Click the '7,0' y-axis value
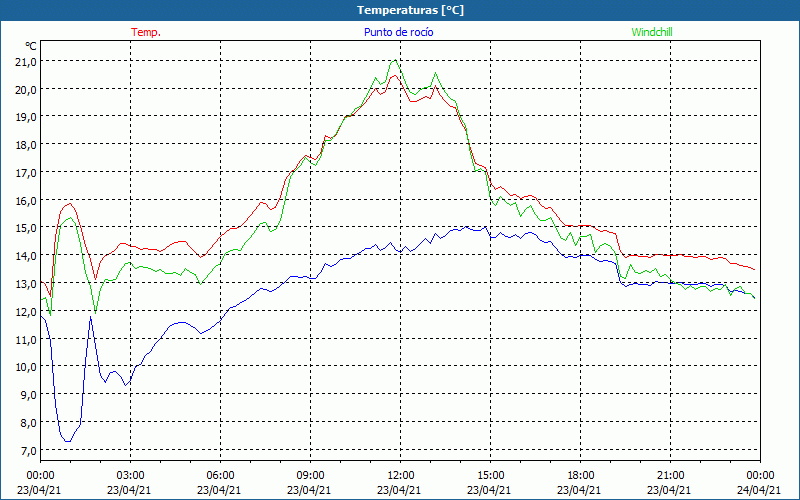 [x=29, y=451]
